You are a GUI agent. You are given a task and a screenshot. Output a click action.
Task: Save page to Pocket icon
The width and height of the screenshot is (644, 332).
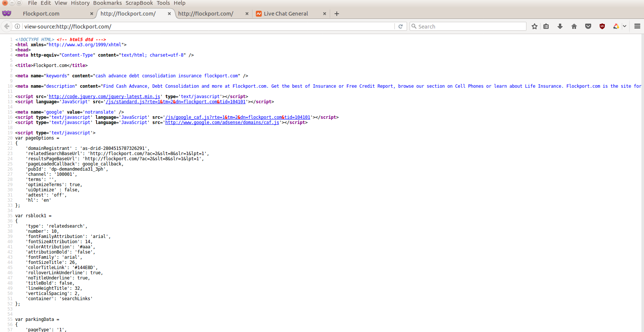coord(588,26)
